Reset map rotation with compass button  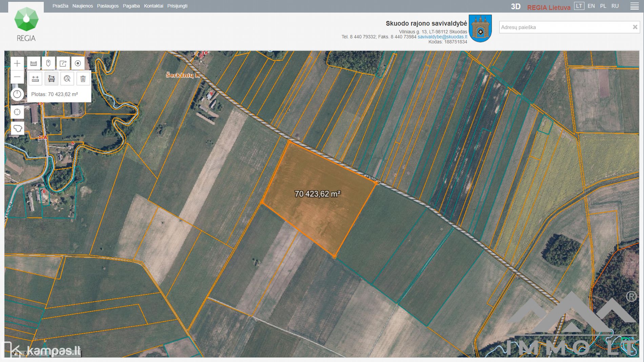[17, 94]
